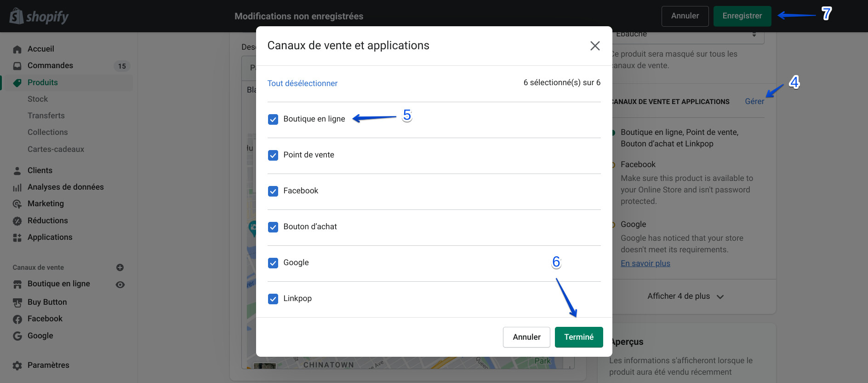Uncheck the Bouton d'achat checkbox
This screenshot has width=868, height=383.
(273, 227)
